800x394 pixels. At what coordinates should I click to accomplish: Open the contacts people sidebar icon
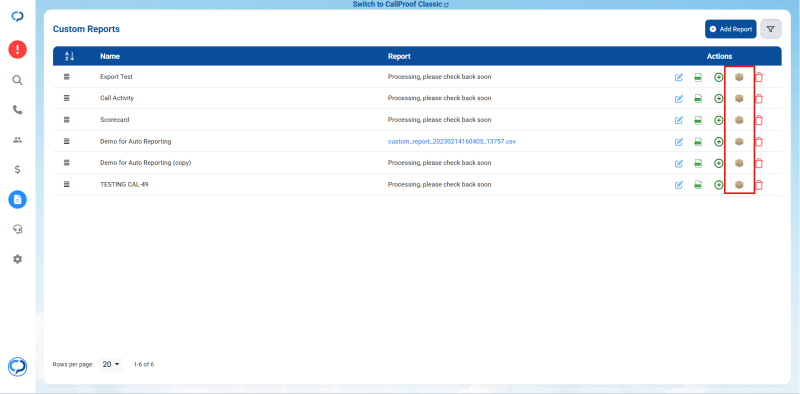pos(17,140)
